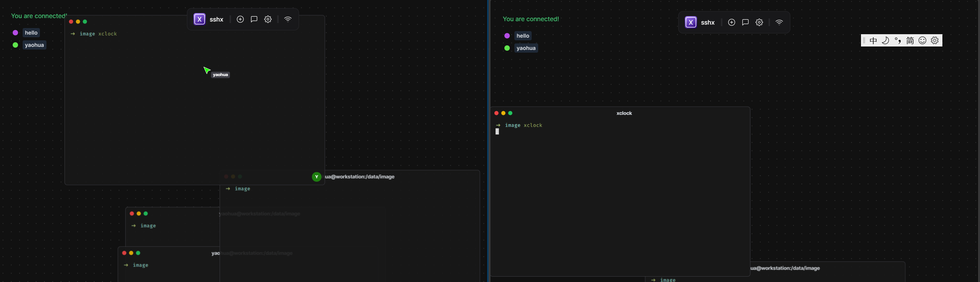The width and height of the screenshot is (980, 282).
Task: Click the 'xclock' terminal title bar
Action: (x=624, y=113)
